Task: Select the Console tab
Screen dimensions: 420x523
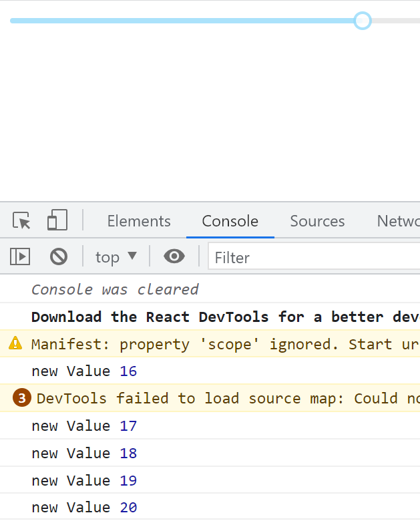Action: click(x=230, y=221)
